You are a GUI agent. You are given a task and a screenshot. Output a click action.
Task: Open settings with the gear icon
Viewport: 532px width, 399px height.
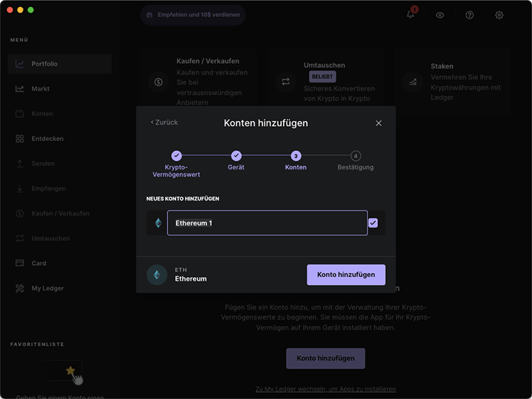coord(499,15)
